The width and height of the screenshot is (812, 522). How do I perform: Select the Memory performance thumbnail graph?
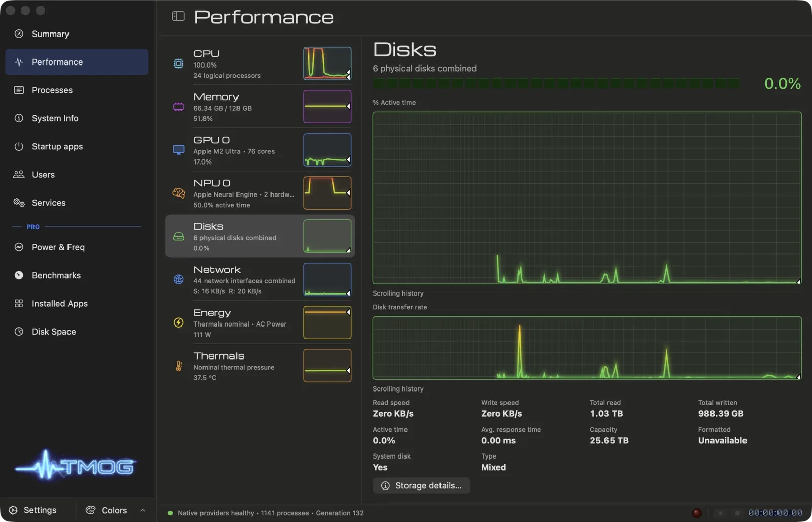pos(327,107)
